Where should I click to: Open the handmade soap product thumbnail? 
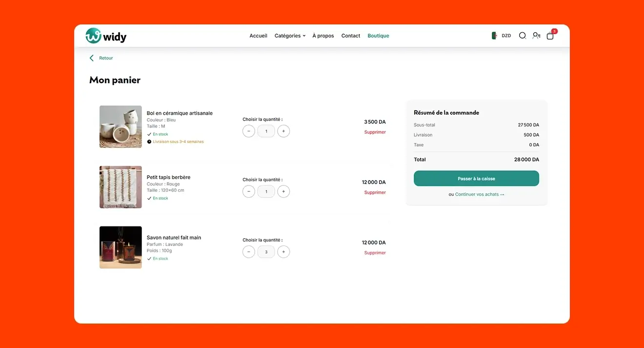tap(121, 247)
